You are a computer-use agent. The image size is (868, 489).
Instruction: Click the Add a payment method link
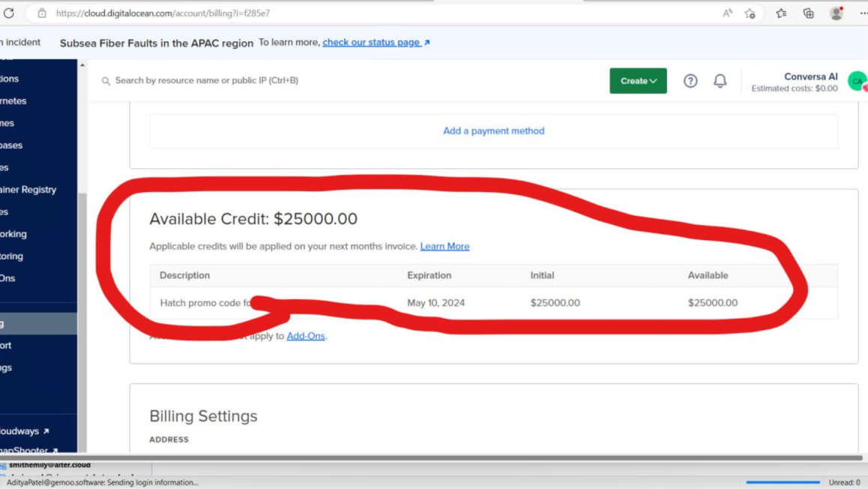tap(493, 130)
